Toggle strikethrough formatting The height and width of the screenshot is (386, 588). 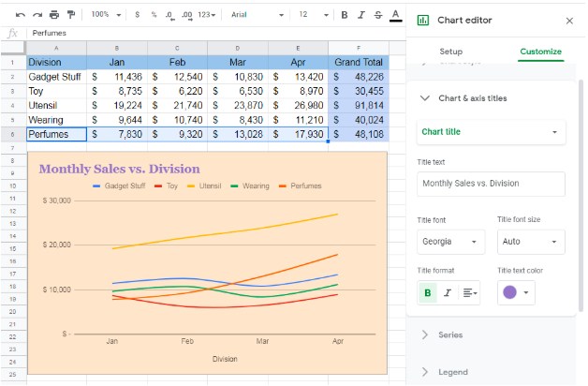click(x=378, y=15)
